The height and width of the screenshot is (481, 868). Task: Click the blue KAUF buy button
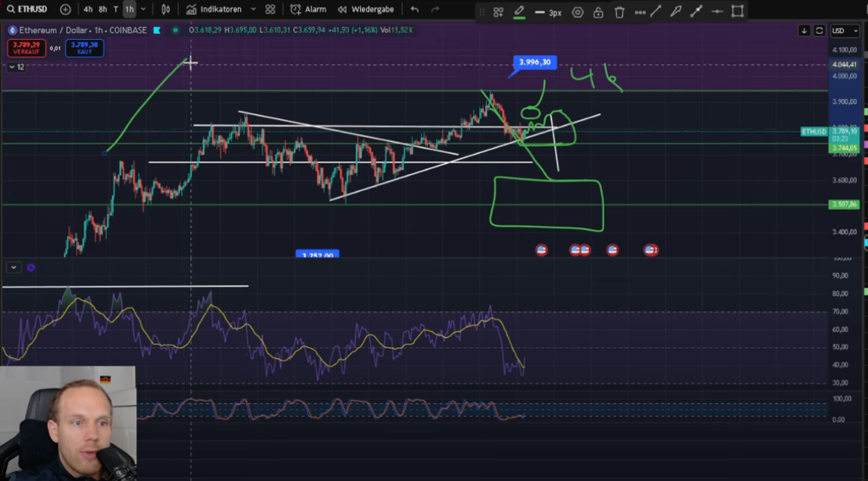pyautogui.click(x=84, y=48)
